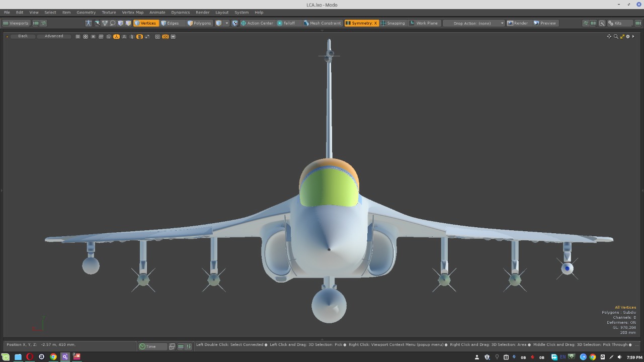
Task: Toggle Mesh Constraint
Action: pos(323,23)
